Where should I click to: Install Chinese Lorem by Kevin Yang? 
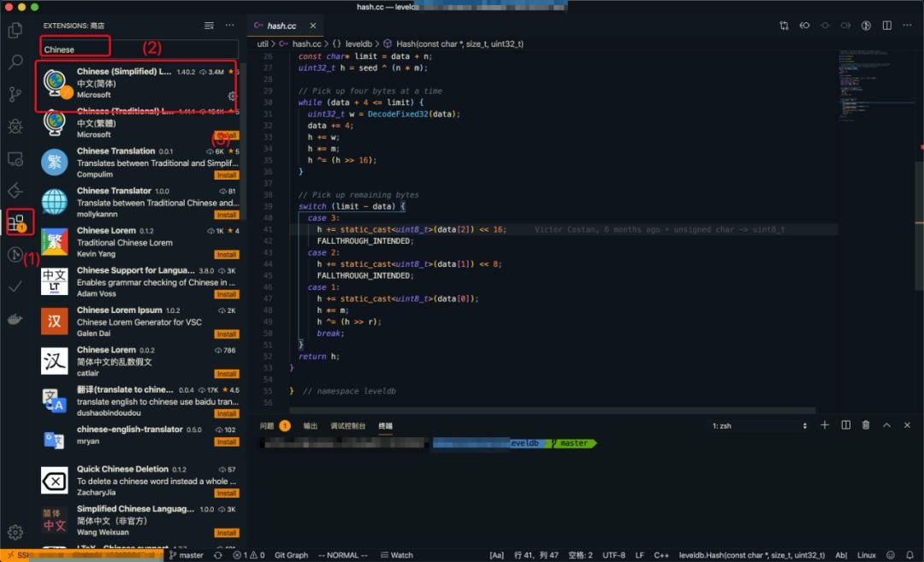[226, 255]
